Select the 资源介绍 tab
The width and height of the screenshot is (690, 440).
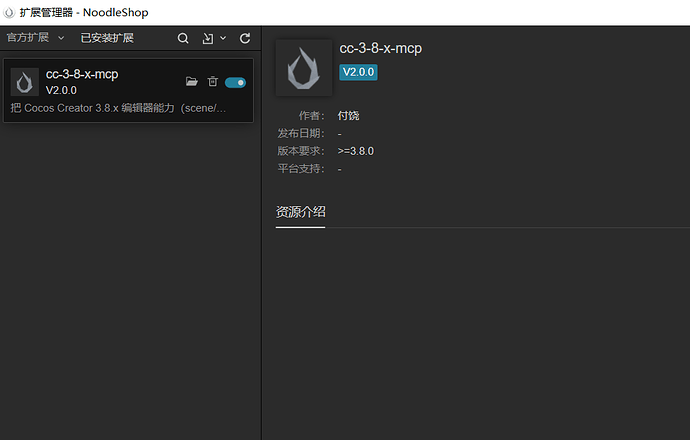tap(301, 212)
